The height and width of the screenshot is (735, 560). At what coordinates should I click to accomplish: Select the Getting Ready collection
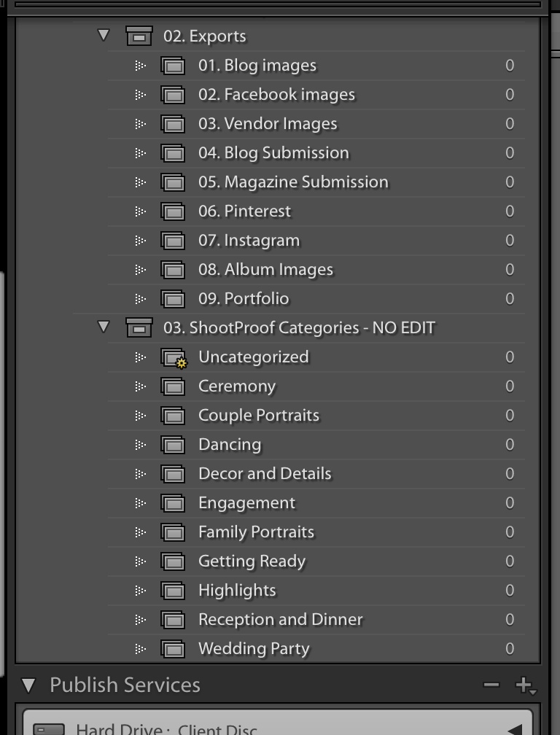[316, 561]
